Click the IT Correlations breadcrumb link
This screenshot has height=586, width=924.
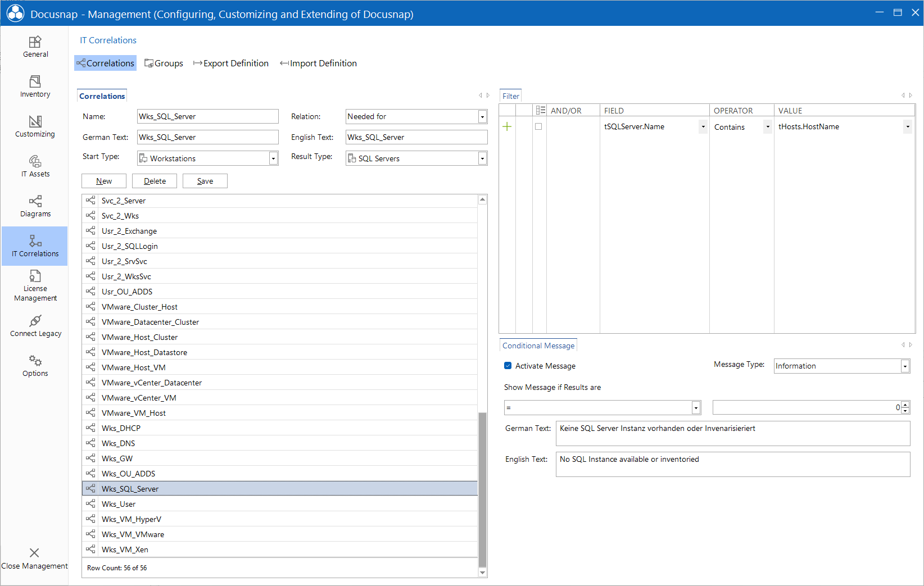pos(108,40)
